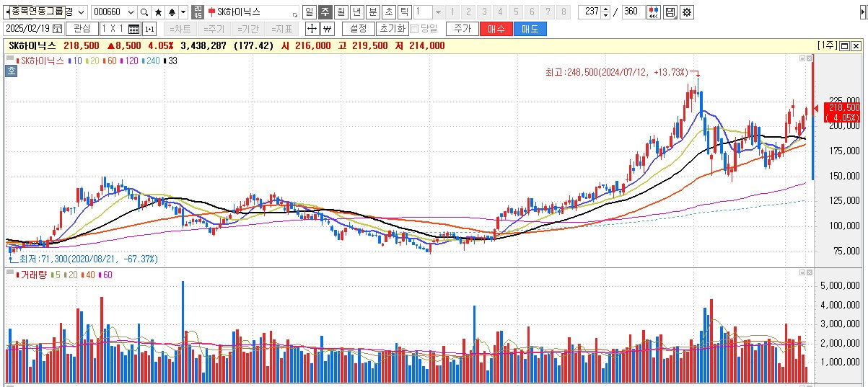
Task: Select the yearly (년) period
Action: [357, 12]
